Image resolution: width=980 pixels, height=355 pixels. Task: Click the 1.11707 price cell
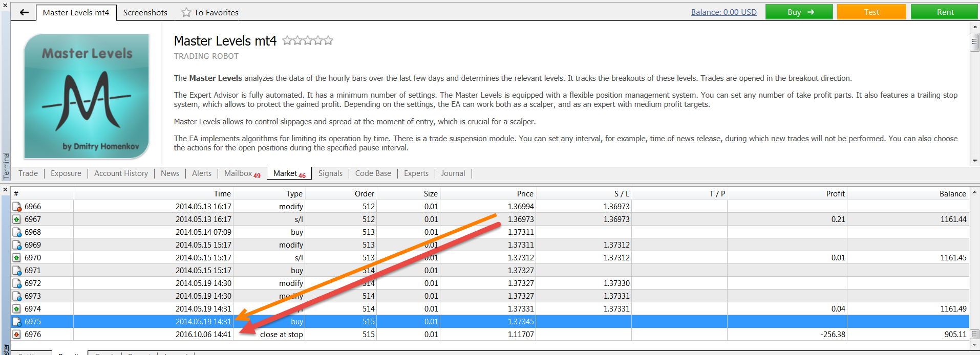[x=521, y=335]
